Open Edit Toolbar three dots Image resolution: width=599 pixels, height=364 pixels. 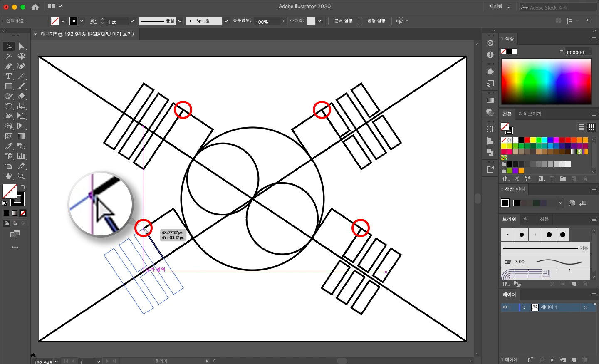tap(15, 247)
